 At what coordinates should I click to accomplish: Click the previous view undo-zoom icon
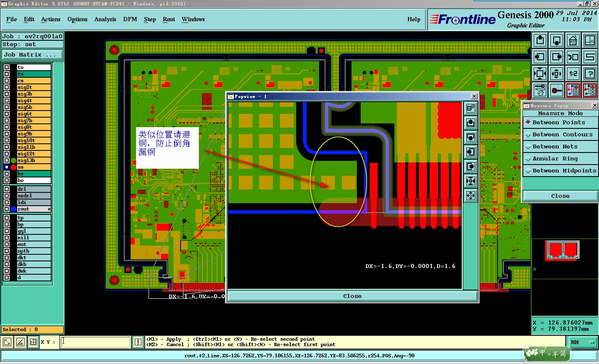tap(573, 57)
